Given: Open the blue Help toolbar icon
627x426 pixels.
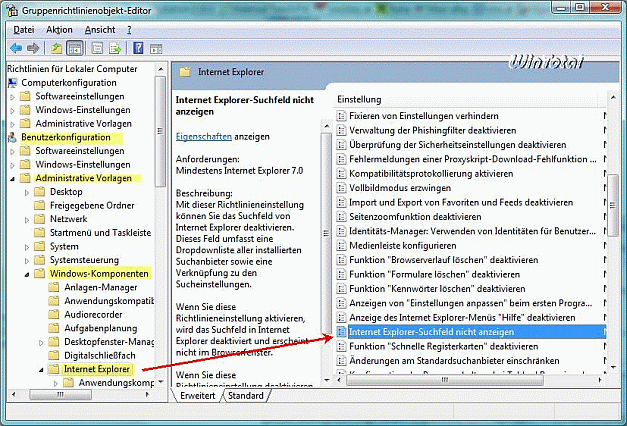Looking at the screenshot, I should (138, 48).
